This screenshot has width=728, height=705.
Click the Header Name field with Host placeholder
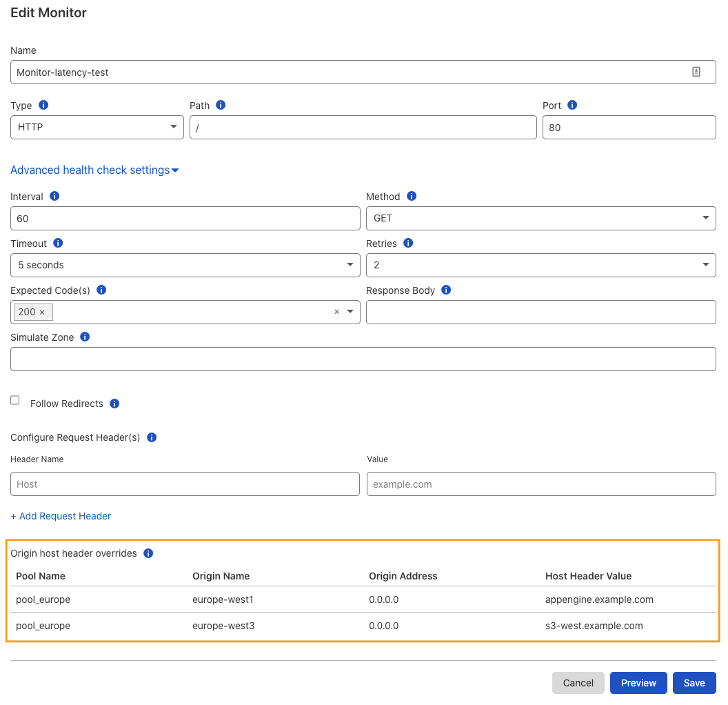(x=185, y=484)
